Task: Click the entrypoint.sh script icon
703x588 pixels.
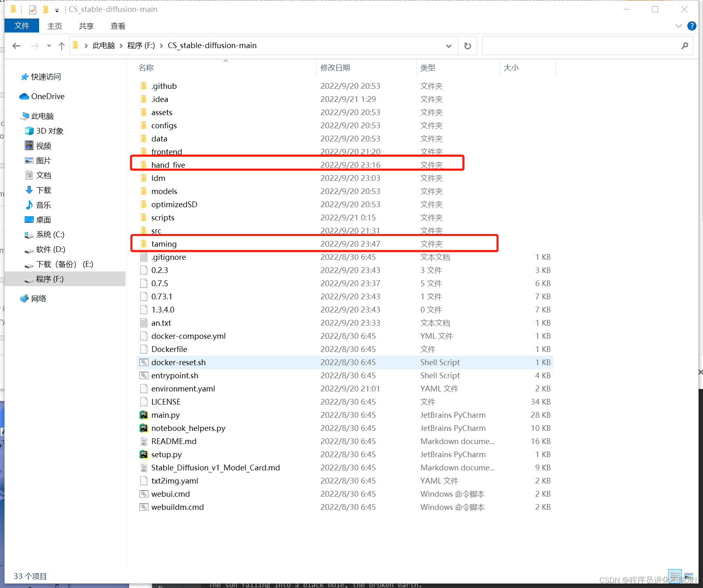Action: pos(144,375)
